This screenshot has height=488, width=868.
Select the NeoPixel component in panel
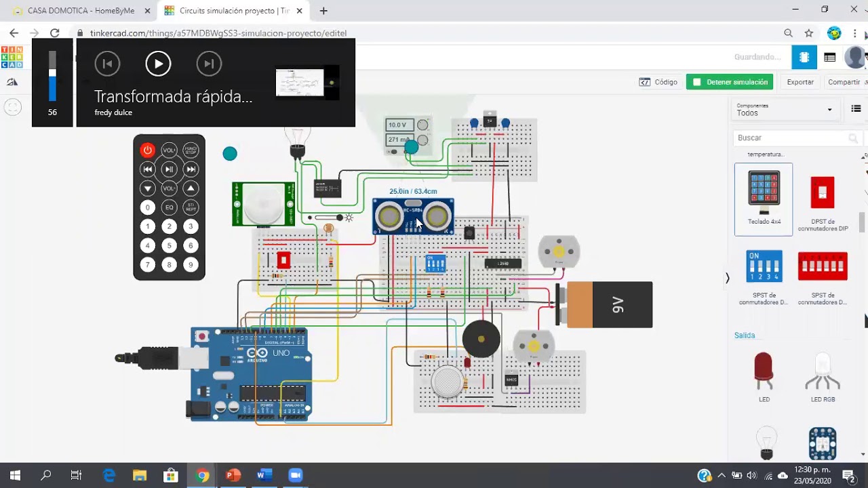coord(823,443)
